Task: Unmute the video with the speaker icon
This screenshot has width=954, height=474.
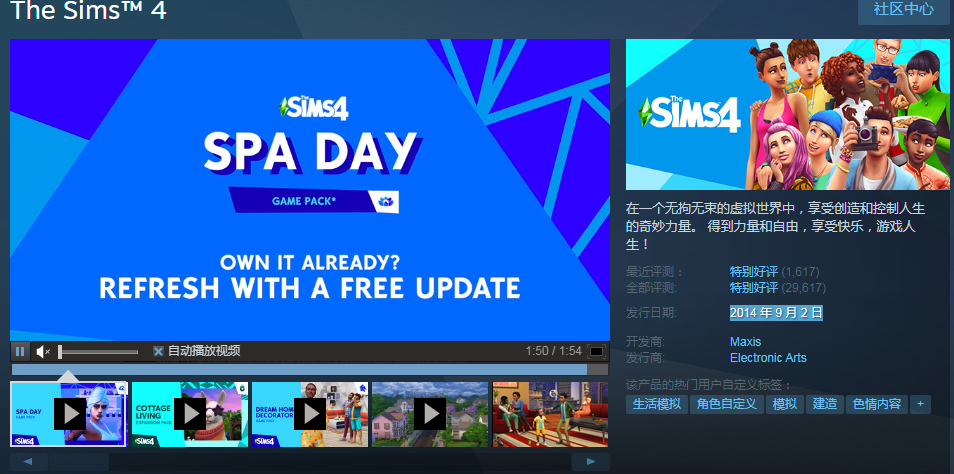Action: [x=43, y=351]
